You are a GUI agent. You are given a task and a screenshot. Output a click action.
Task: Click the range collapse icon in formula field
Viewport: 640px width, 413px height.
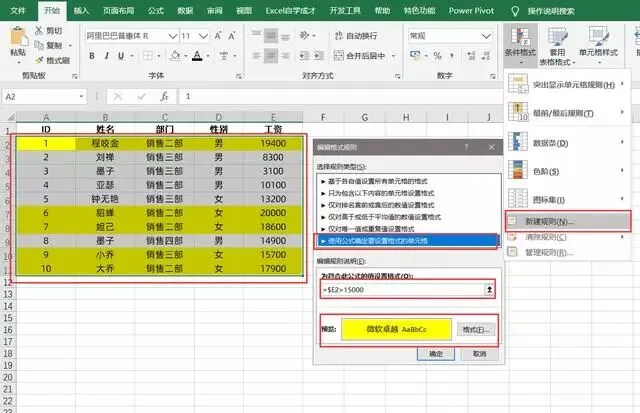tap(489, 290)
